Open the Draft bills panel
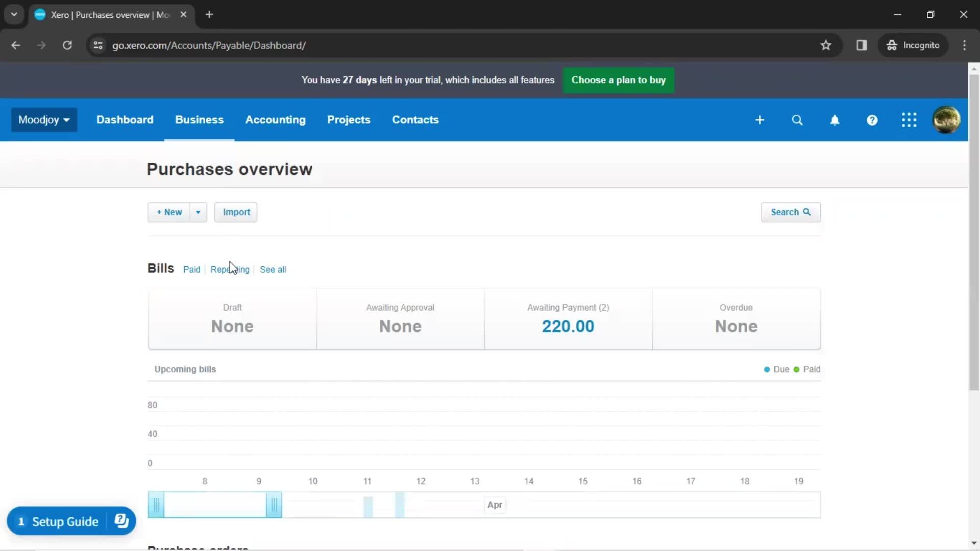This screenshot has height=551, width=980. pyautogui.click(x=232, y=319)
